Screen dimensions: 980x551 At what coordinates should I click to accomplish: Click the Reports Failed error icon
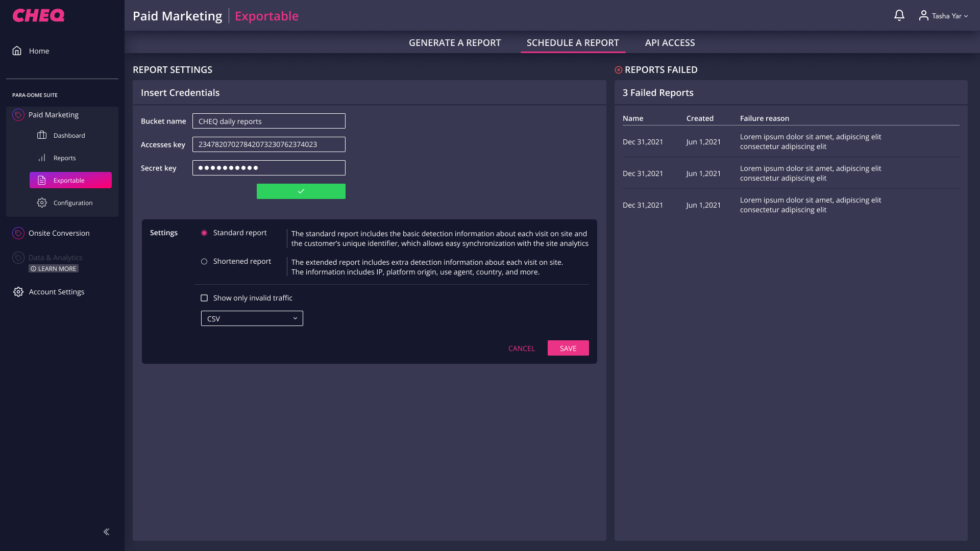point(619,70)
